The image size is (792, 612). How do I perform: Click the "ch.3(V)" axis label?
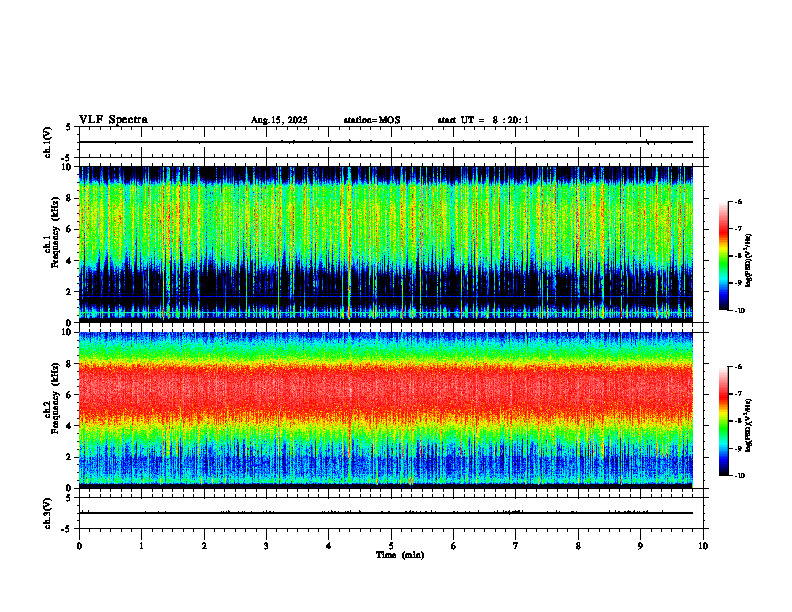(x=48, y=514)
